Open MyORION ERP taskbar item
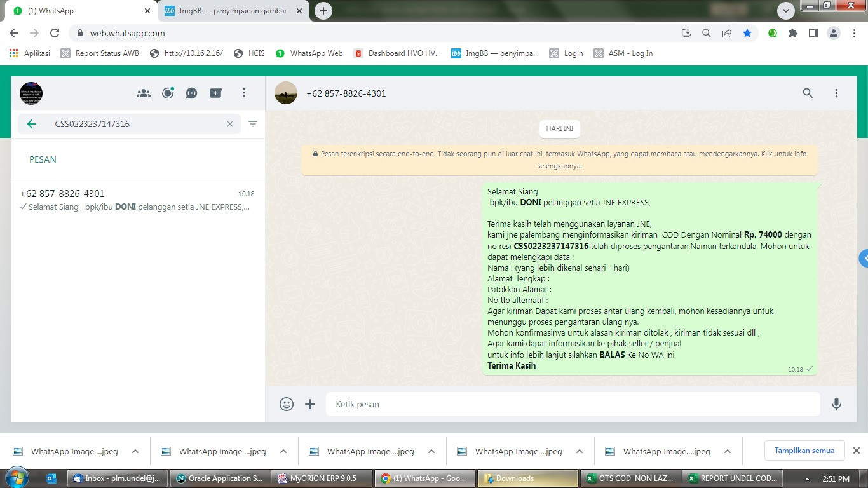The height and width of the screenshot is (488, 868). tap(322, 478)
